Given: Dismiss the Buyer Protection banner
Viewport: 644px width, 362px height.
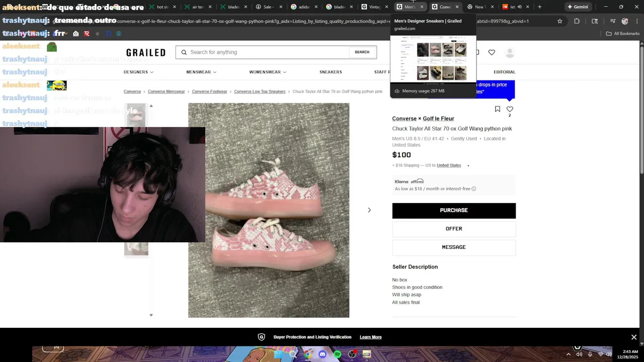Looking at the screenshot, I should point(634,337).
